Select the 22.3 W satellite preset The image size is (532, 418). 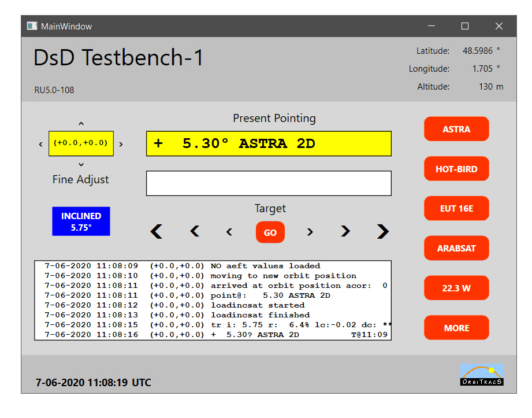[x=456, y=288]
